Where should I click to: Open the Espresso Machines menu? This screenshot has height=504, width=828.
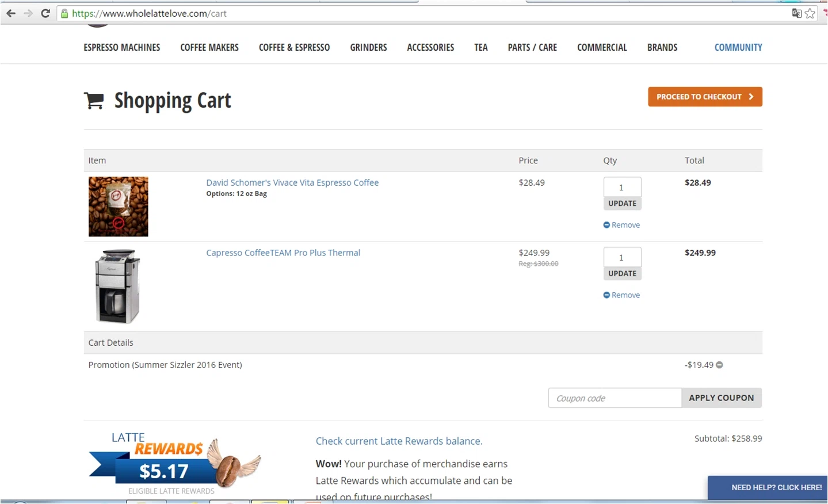pos(122,47)
